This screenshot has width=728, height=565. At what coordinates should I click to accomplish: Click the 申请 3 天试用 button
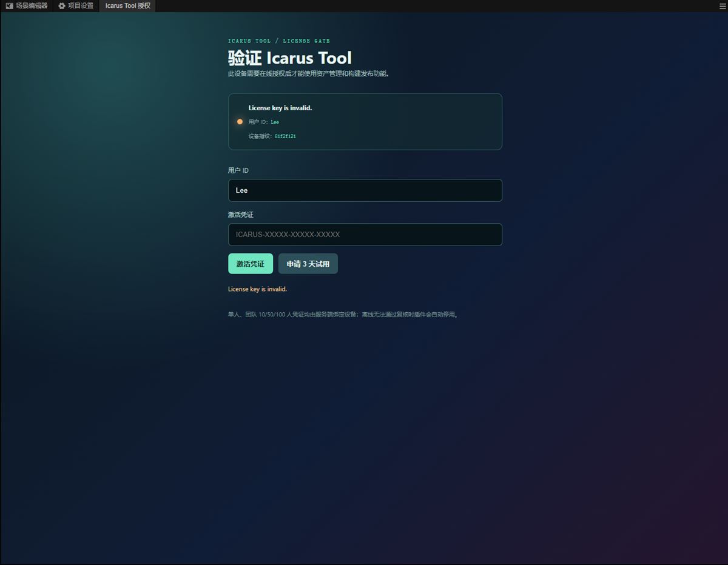click(x=308, y=264)
